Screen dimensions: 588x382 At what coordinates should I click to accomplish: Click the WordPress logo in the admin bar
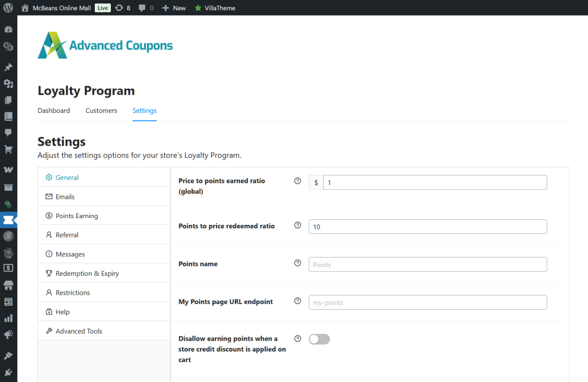(x=6, y=7)
